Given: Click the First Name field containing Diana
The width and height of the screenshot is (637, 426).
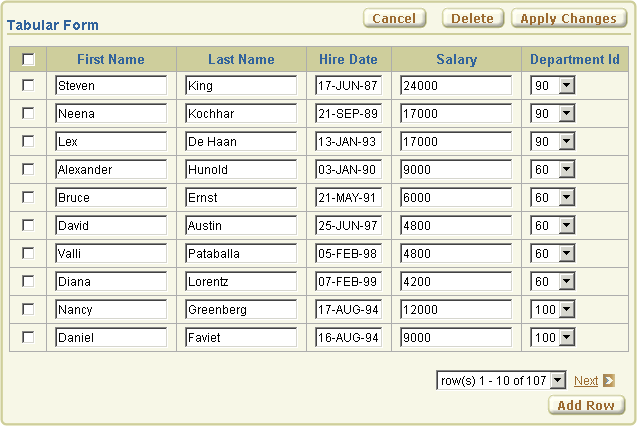Looking at the screenshot, I should click(x=111, y=281).
